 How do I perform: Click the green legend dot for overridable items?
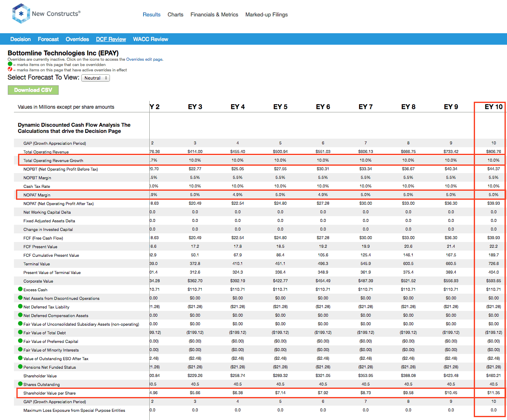[10, 64]
